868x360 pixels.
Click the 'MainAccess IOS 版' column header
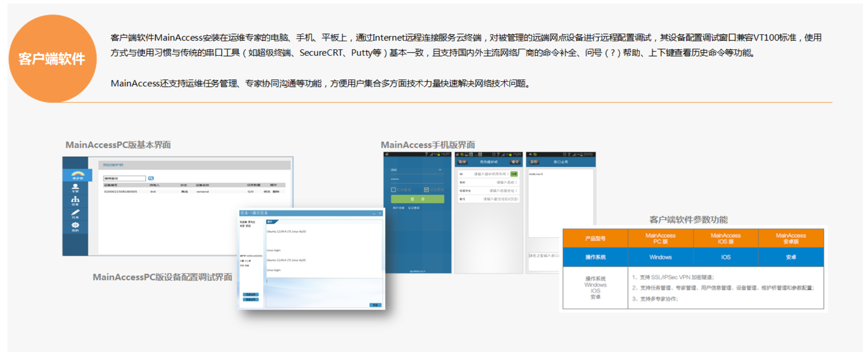[726, 238]
